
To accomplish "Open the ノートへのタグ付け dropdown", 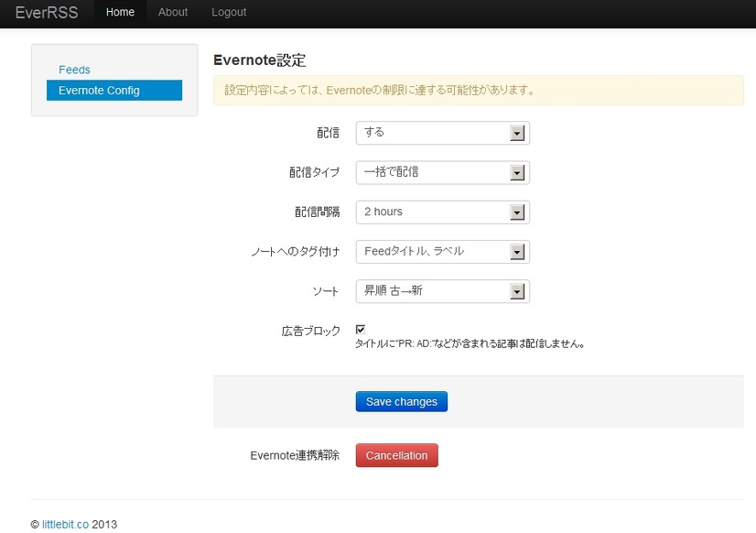I will (x=443, y=251).
